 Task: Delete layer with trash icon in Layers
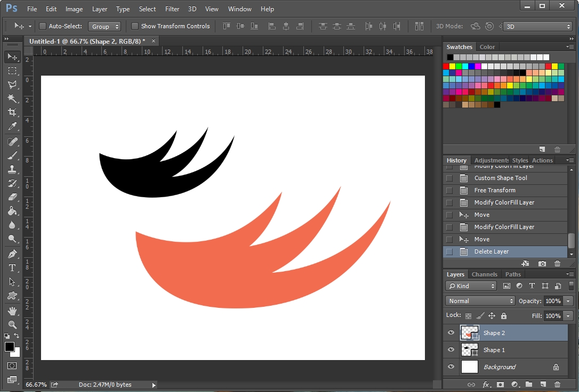tap(557, 384)
